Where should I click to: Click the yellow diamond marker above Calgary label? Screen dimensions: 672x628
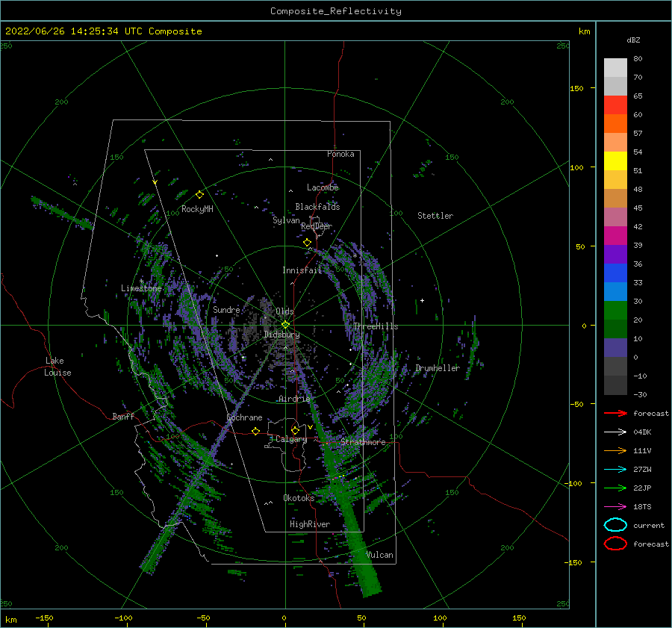[295, 430]
